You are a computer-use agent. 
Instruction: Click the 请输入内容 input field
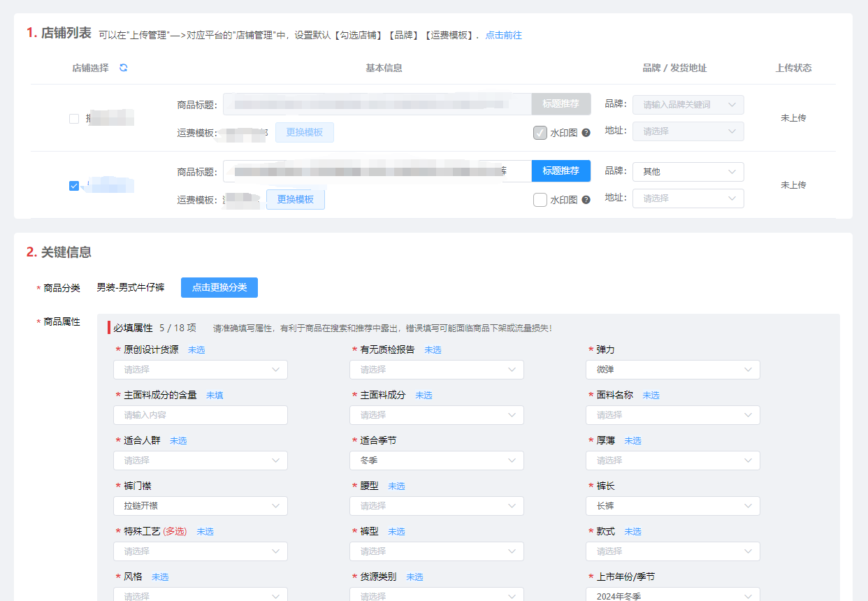point(201,414)
